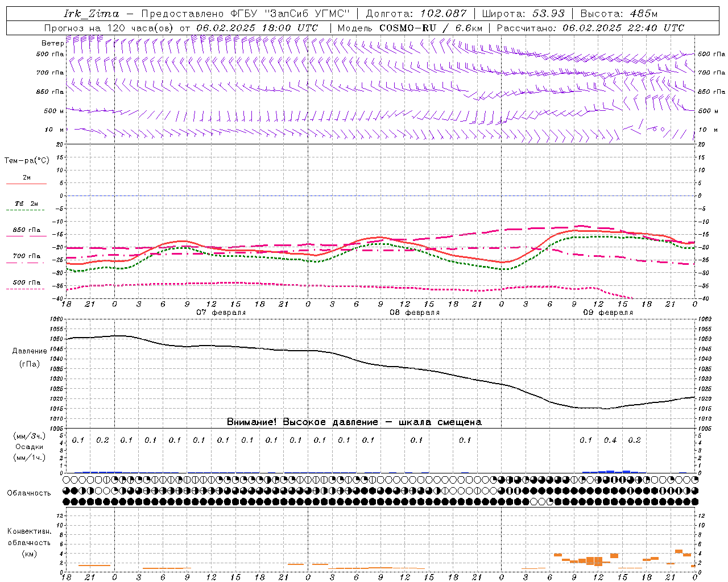Click the 500 гПа temperature legend entry

pyautogui.click(x=27, y=282)
